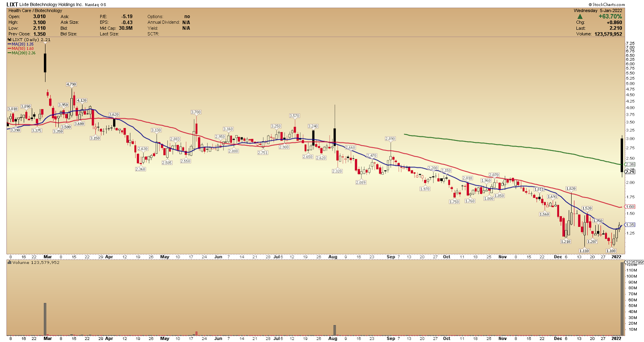Viewport: 644px width, 342px height.
Task: Click the High value 3.100
Action: tap(39, 23)
